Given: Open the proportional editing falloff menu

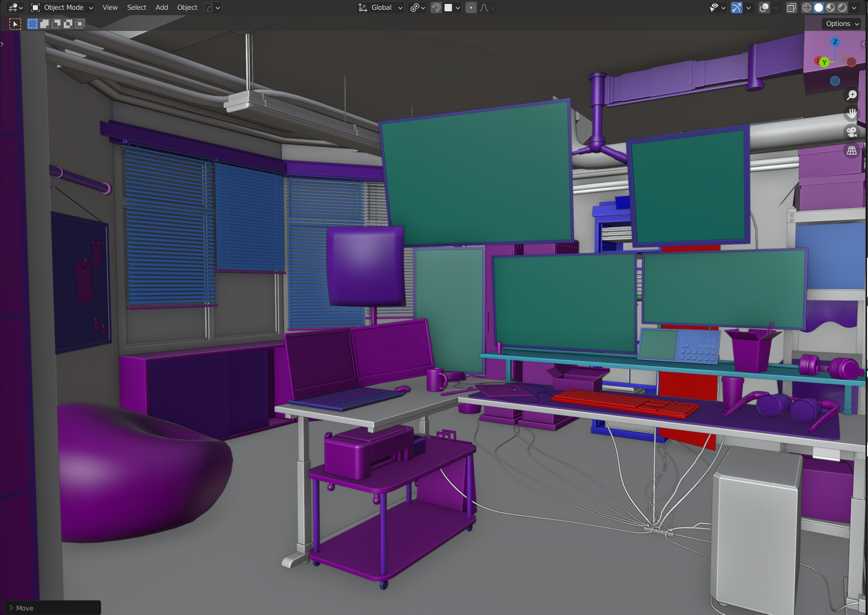Looking at the screenshot, I should [x=487, y=7].
